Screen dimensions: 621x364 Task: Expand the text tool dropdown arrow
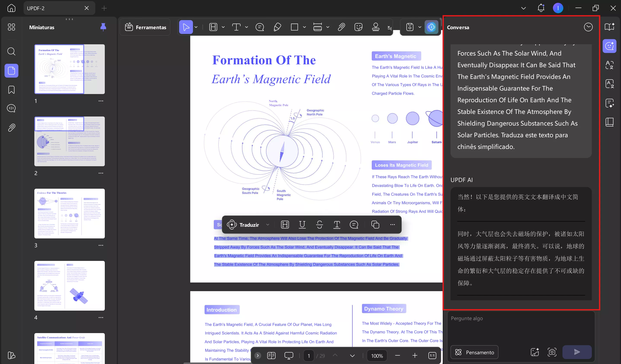[246, 27]
